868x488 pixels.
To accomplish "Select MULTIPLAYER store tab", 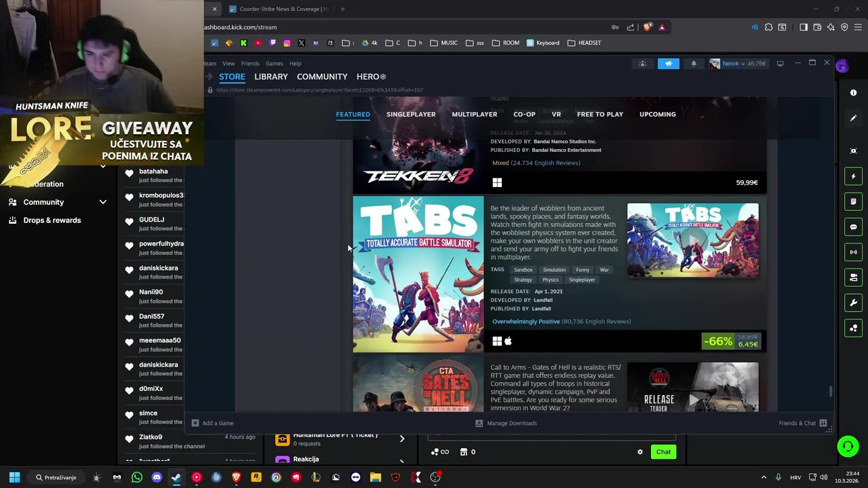I will pyautogui.click(x=475, y=114).
